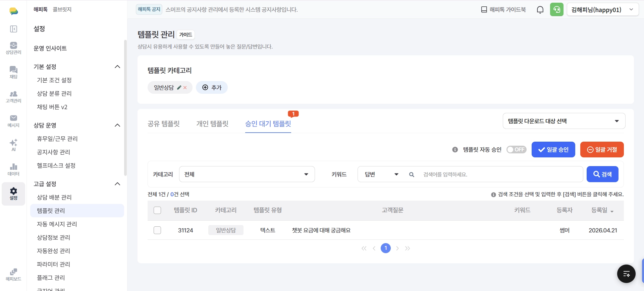644x291 pixels.
Task: Switch to 공유 템플릿 tab
Action: coord(164,124)
